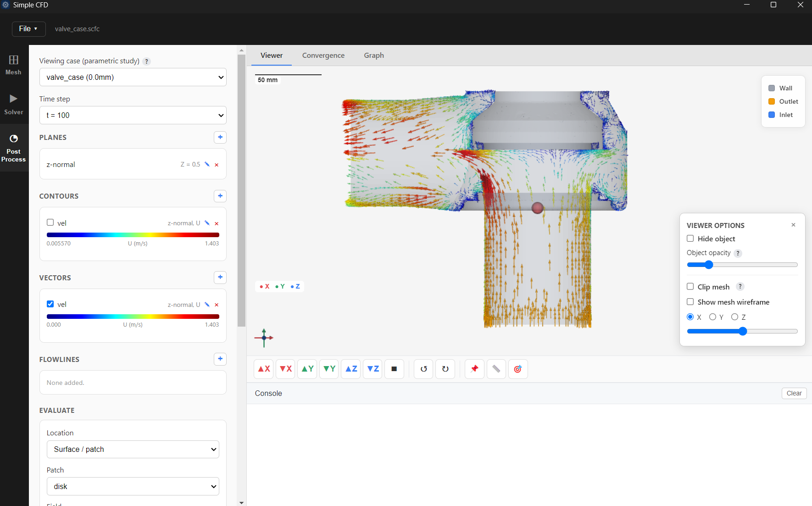
Task: View from positive Z direction
Action: [x=351, y=369]
